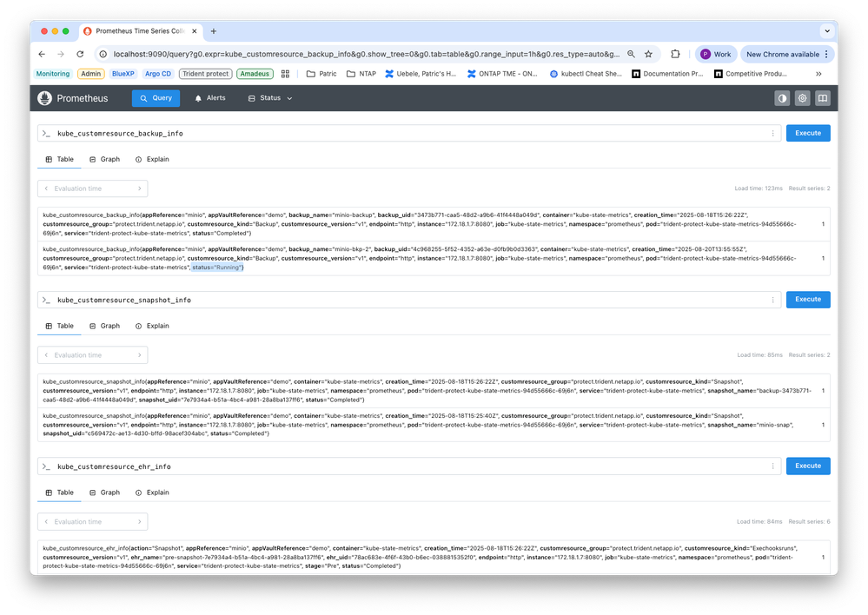
Task: Switch snapshot_info panel to Explain tab
Action: coord(152,326)
